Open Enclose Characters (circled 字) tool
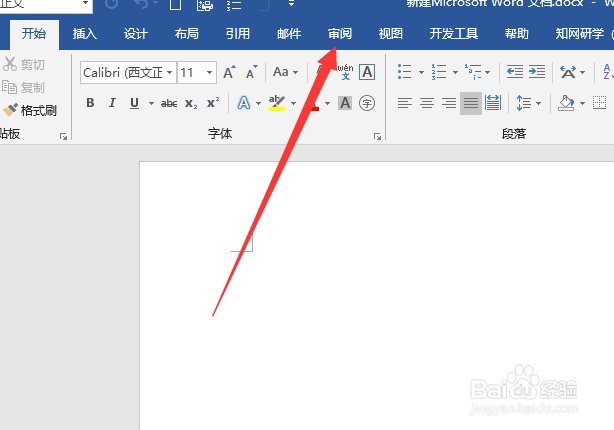614x430 pixels. [x=367, y=103]
